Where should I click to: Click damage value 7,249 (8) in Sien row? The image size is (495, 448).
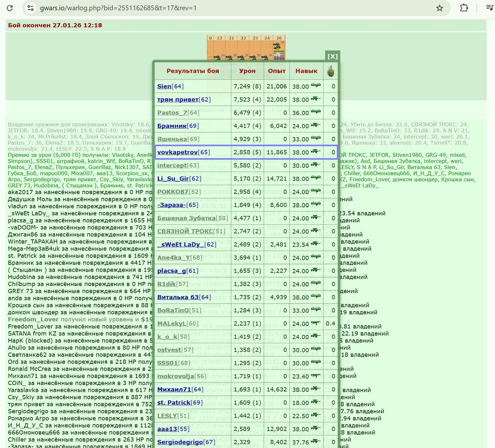coord(247,86)
